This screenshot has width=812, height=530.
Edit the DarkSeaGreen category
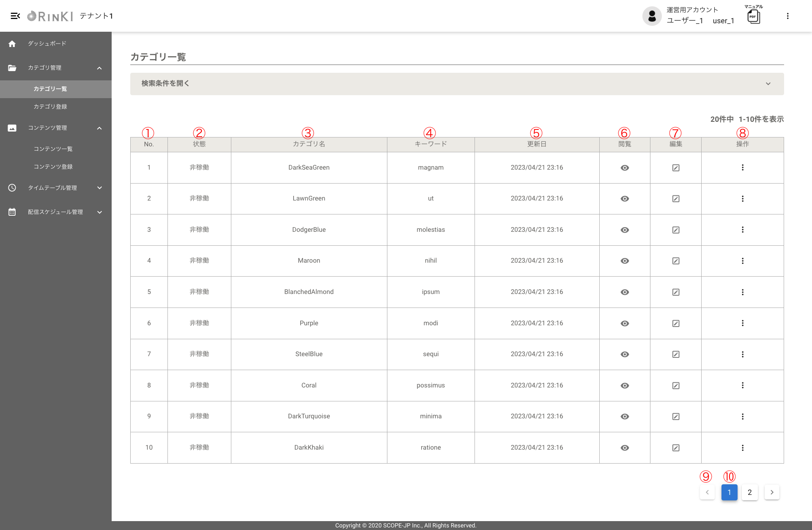(676, 168)
